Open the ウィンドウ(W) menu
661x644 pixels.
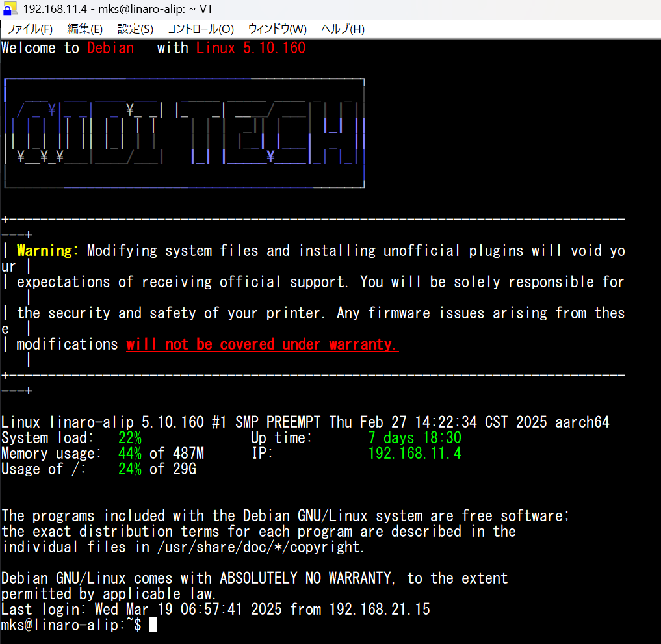[x=277, y=29]
